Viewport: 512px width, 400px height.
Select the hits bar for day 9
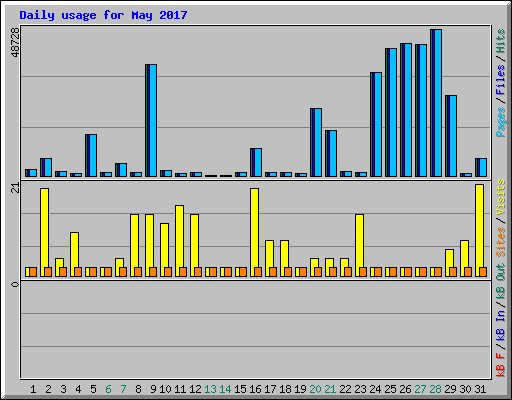click(151, 120)
